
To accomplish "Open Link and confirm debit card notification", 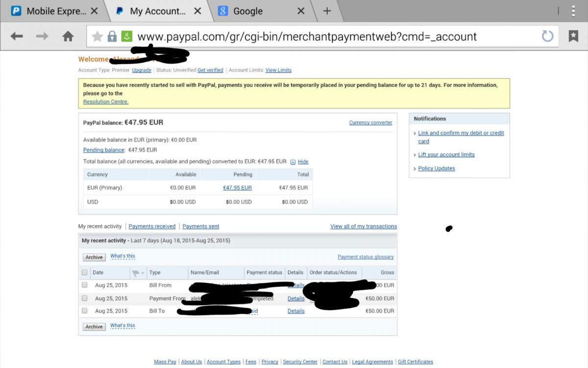I will click(461, 137).
